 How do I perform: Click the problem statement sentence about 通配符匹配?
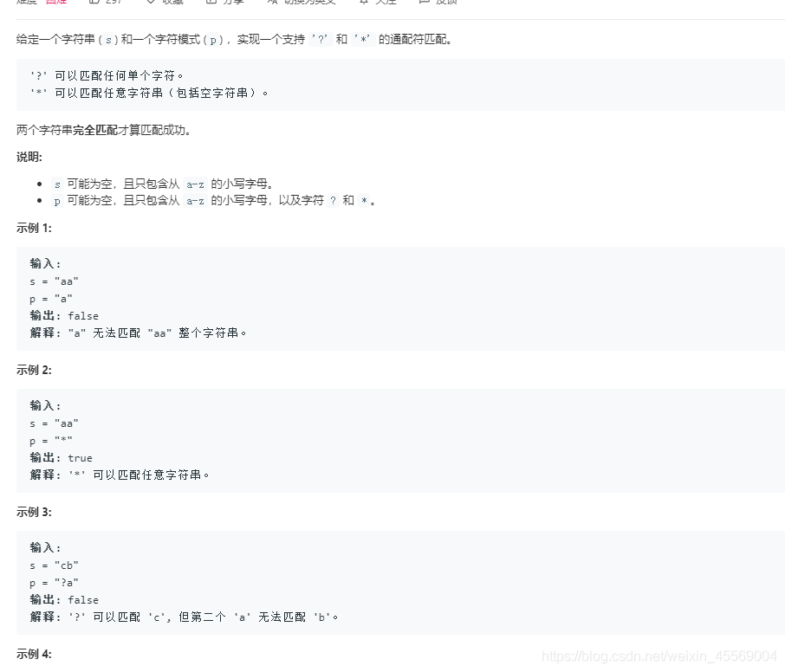(234, 40)
